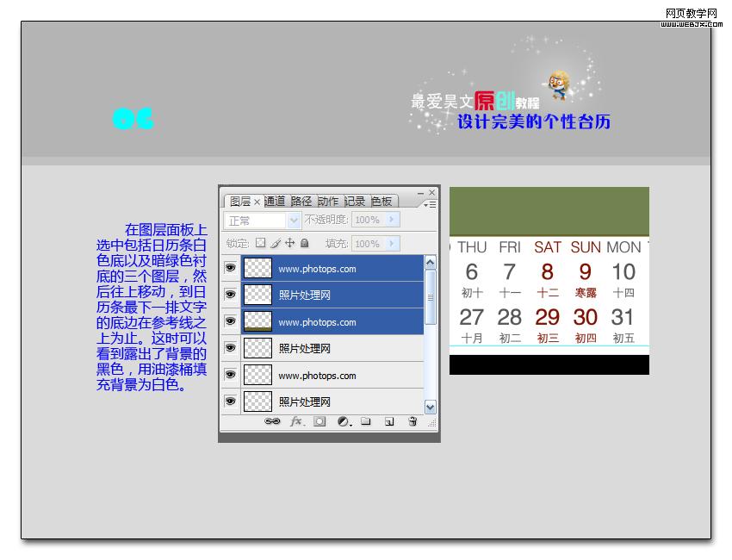Click the link layers chain icon
This screenshot has height=560, width=732.
click(x=272, y=421)
